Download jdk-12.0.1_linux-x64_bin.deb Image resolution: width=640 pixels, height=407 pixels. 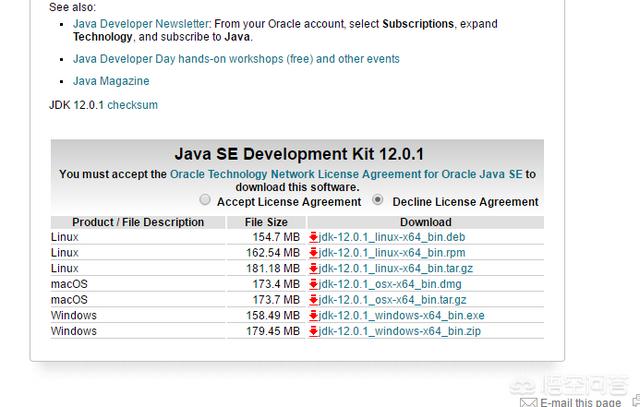point(392,237)
